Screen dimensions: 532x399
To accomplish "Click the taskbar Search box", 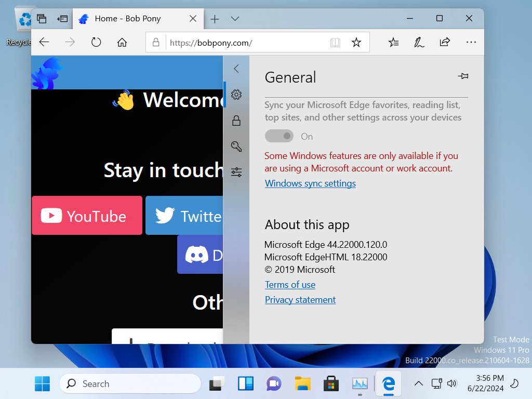I will (130, 384).
